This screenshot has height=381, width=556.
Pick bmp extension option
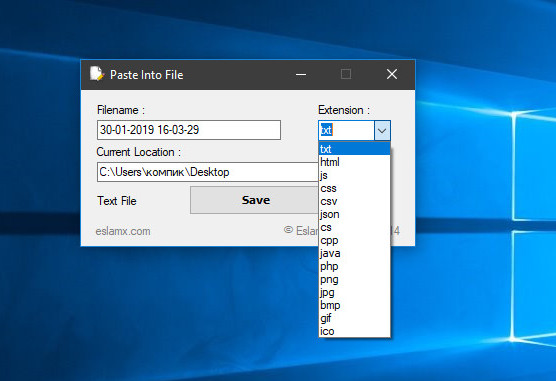[355, 305]
